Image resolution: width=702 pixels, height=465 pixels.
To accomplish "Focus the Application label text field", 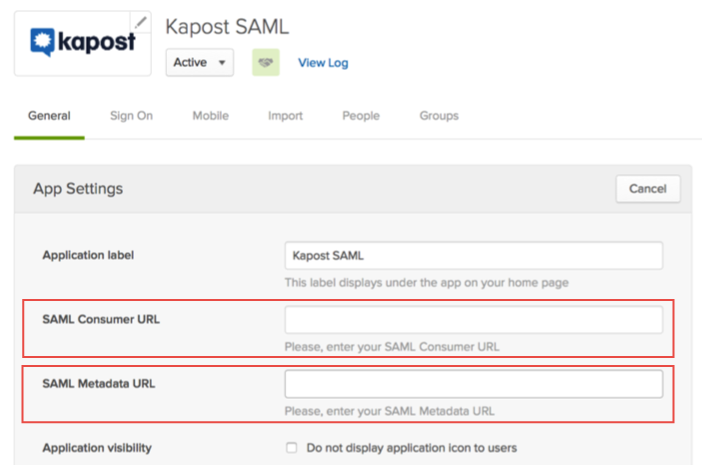I will (x=473, y=255).
